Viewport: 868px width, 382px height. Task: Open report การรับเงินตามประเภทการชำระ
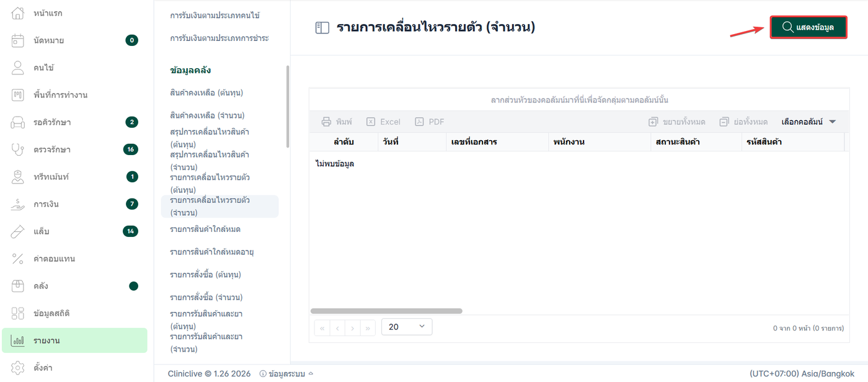pyautogui.click(x=219, y=38)
